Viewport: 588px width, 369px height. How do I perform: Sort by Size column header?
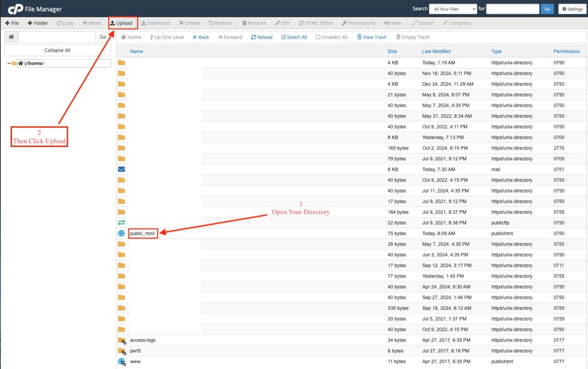click(x=392, y=51)
